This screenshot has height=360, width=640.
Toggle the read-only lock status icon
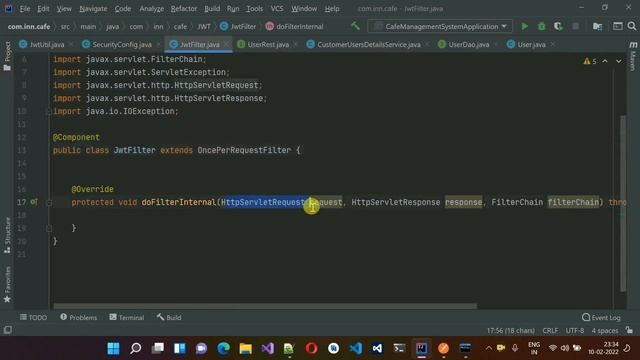(629, 330)
